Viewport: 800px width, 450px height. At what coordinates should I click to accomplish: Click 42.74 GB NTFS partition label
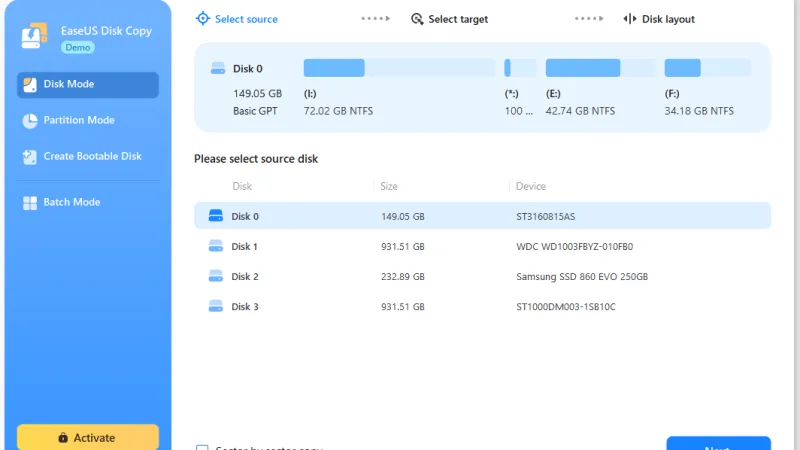pos(580,111)
